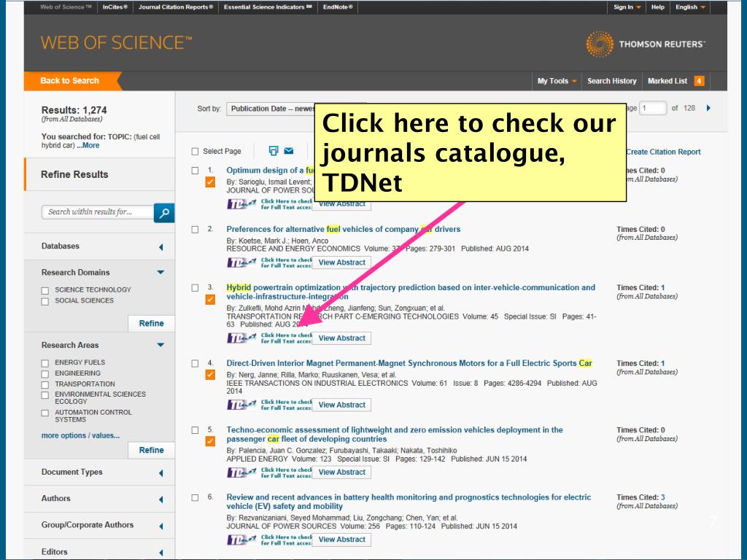This screenshot has height=560, width=747.
Task: Expand the Document Types section
Action: (x=160, y=472)
